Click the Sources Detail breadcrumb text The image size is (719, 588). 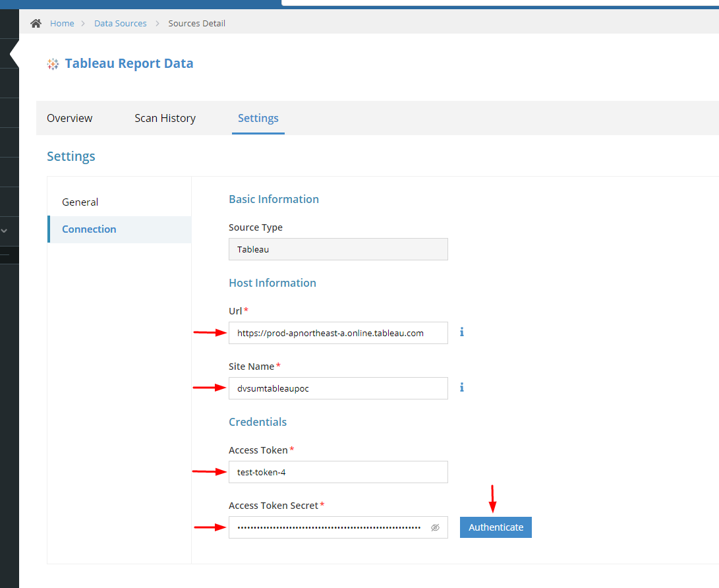click(x=196, y=23)
